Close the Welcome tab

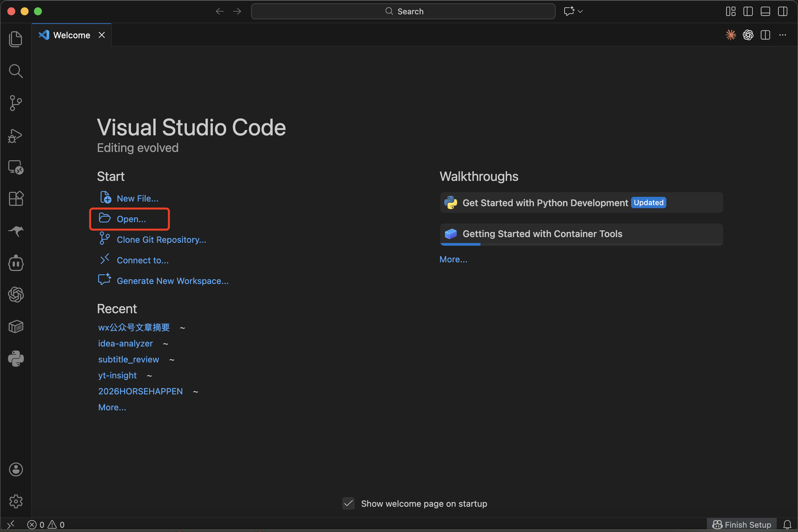point(101,35)
